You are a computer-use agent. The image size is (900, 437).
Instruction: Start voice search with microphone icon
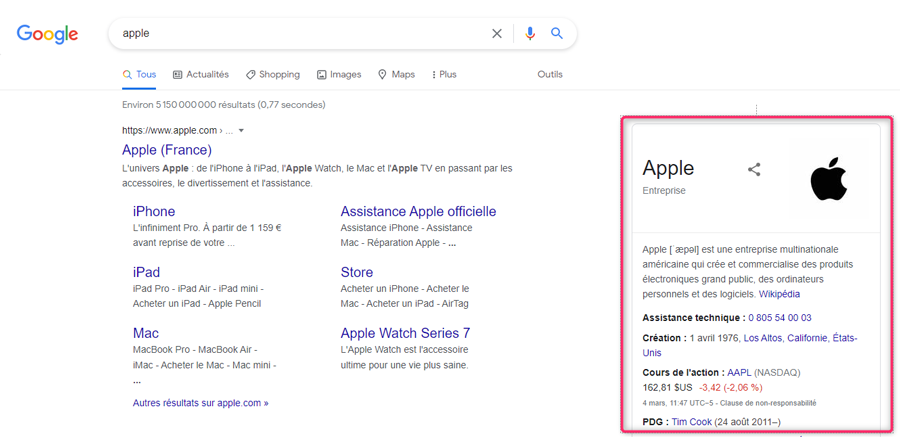point(530,33)
